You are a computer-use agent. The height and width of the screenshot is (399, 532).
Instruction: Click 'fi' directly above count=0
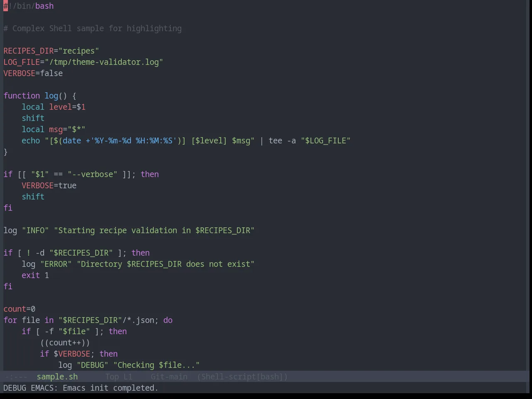click(8, 286)
